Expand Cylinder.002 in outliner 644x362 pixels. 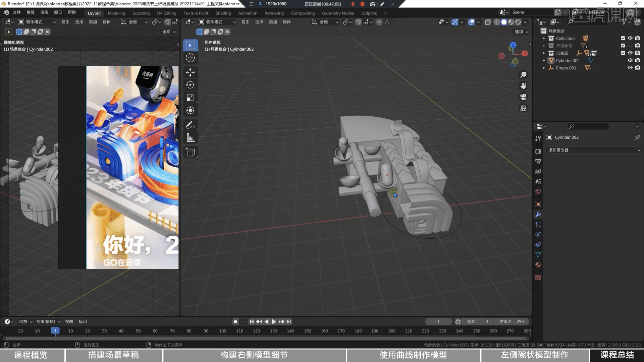(544, 60)
